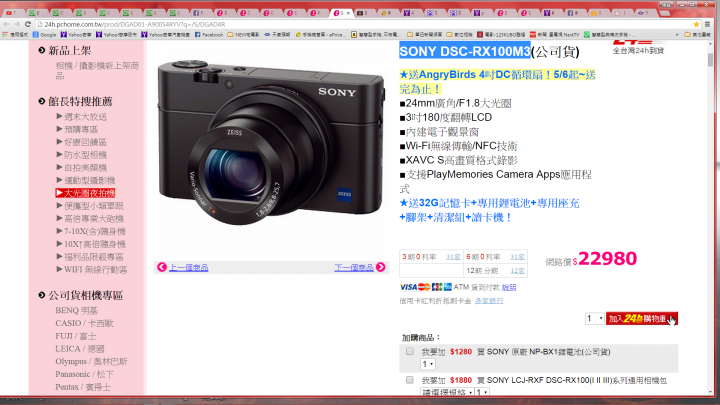
Task: Open the bookmarks overflow chevron
Action: pyautogui.click(x=676, y=34)
